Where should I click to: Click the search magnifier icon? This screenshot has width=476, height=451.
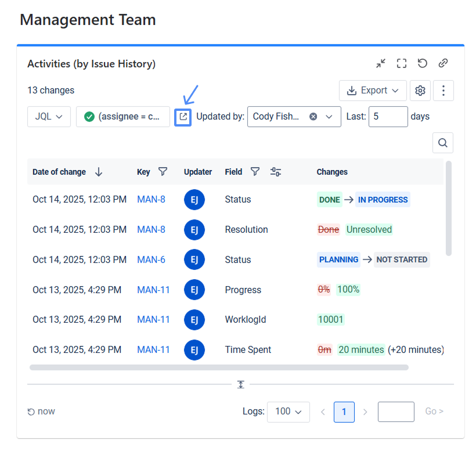443,143
